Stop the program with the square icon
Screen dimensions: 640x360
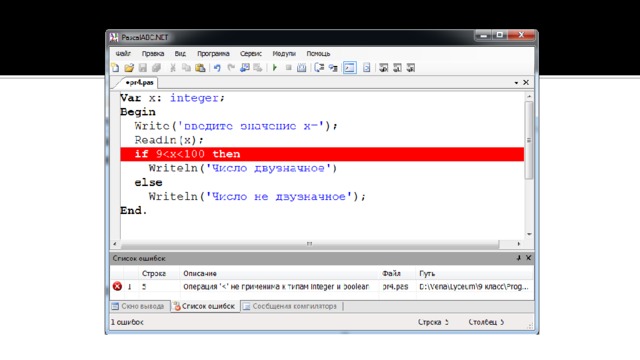click(289, 68)
